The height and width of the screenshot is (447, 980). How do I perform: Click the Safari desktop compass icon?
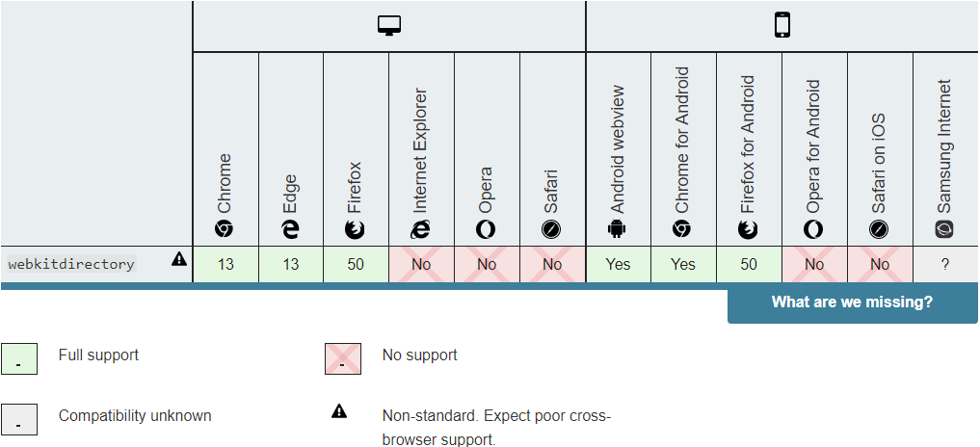coord(551,229)
